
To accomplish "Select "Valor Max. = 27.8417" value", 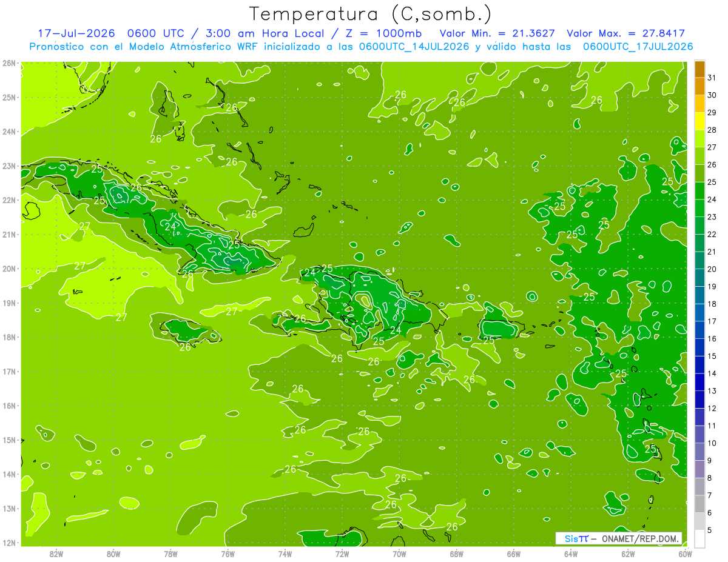I will (x=625, y=33).
